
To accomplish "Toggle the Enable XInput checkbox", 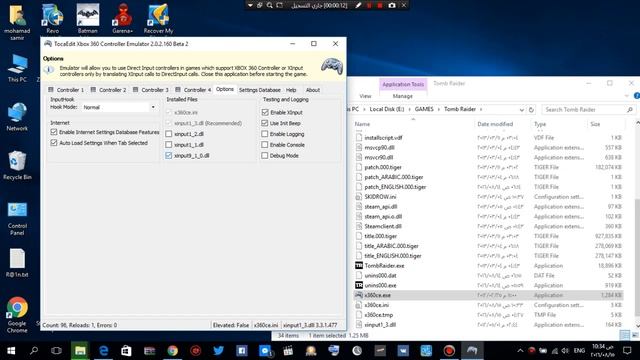I will pos(265,112).
